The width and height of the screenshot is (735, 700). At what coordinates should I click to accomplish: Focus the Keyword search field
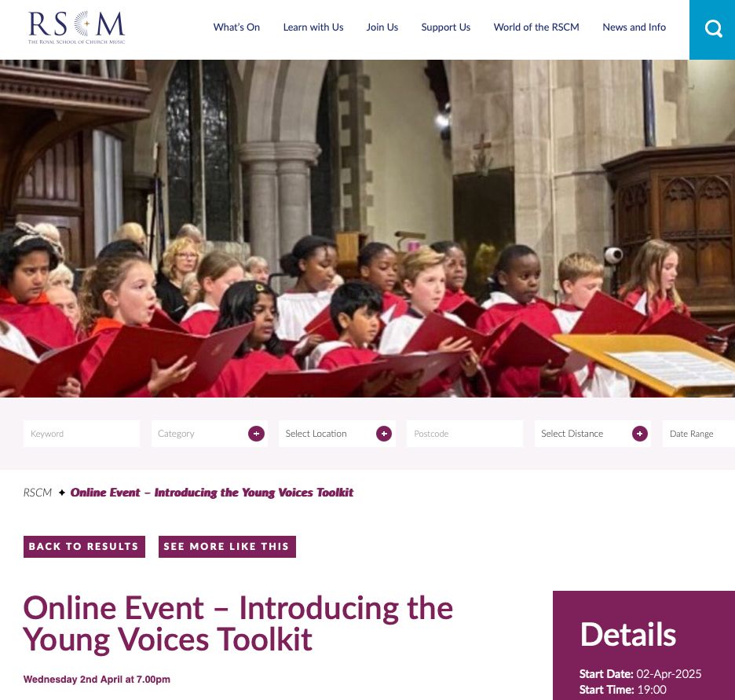82,434
